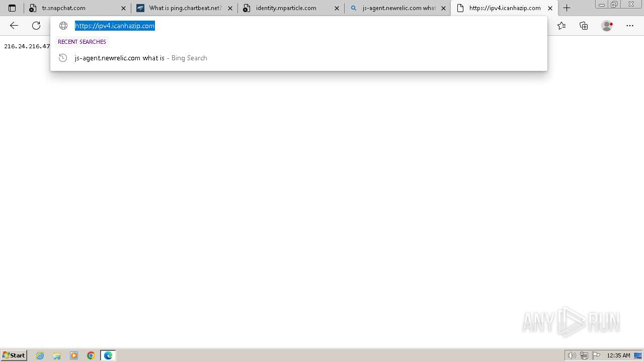
Task: Open Settings and more ellipsis menu
Action: (x=630, y=26)
